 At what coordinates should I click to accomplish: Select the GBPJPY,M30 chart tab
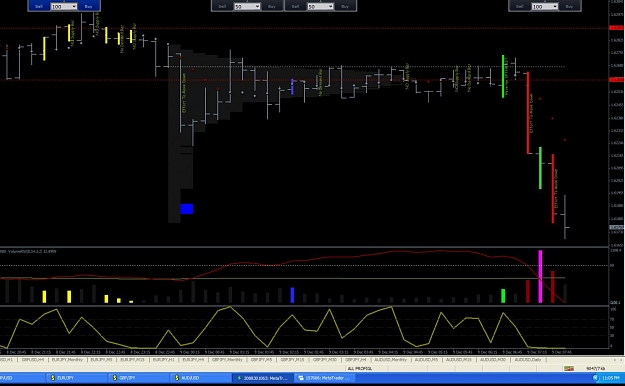point(324,359)
